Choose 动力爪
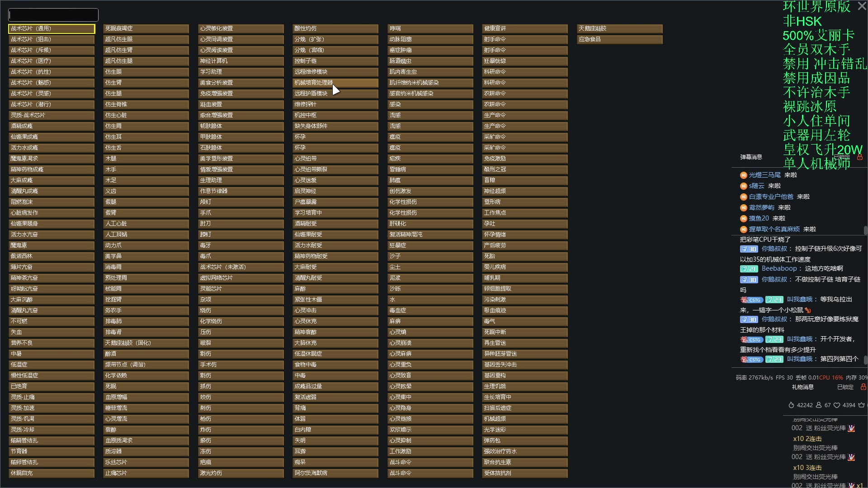 pyautogui.click(x=146, y=245)
